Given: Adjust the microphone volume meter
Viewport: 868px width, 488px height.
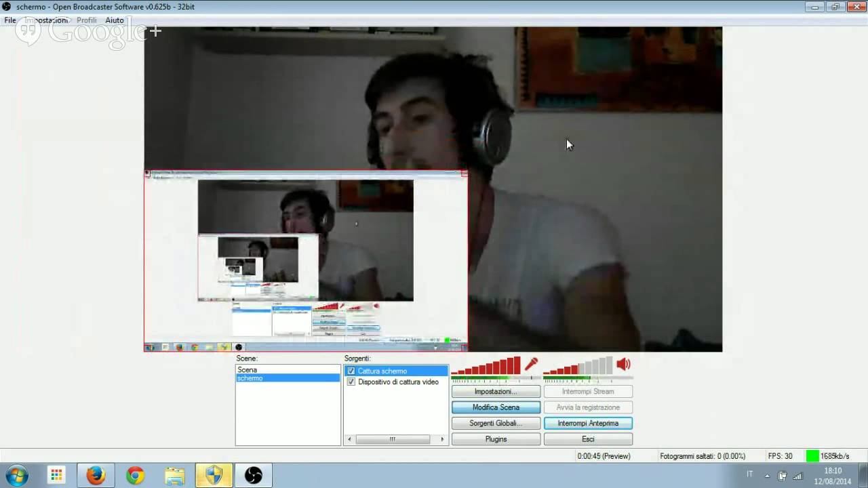Looking at the screenshot, I should (x=486, y=366).
